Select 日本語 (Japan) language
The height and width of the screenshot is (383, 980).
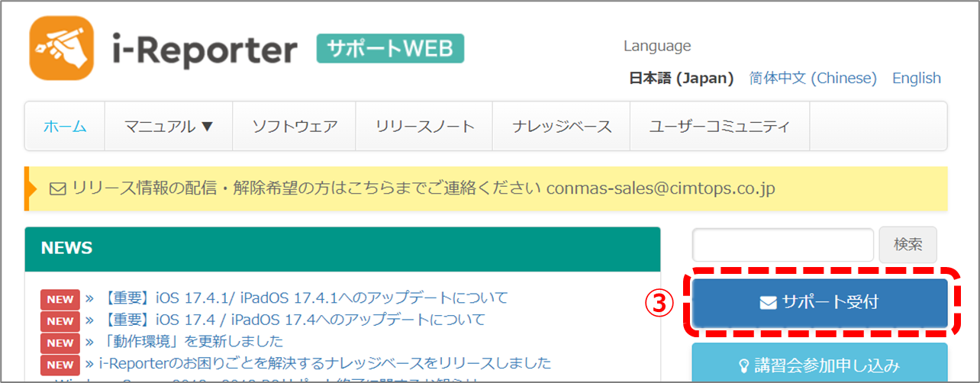[x=681, y=79]
